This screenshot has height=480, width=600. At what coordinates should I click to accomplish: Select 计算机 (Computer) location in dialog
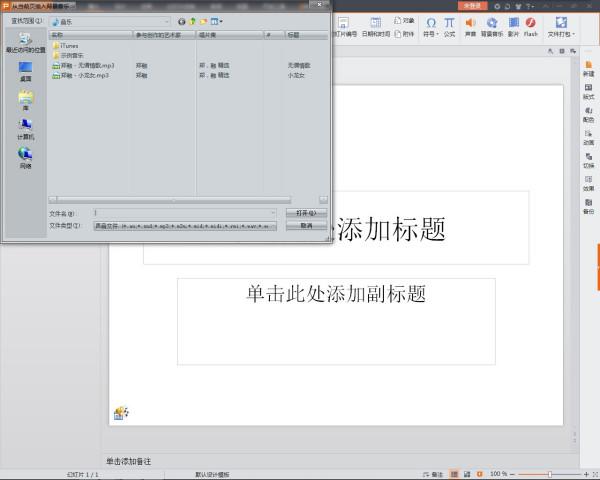(25, 129)
